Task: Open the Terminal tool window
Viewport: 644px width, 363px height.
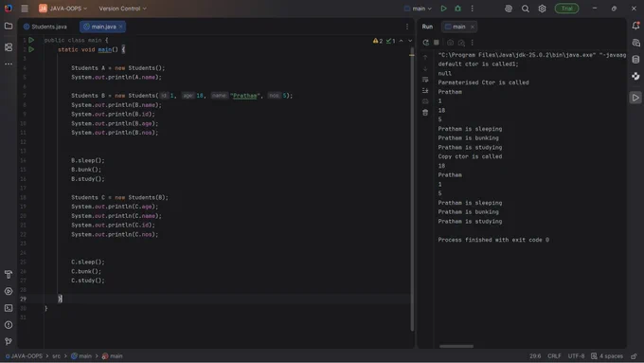Action: (x=9, y=308)
